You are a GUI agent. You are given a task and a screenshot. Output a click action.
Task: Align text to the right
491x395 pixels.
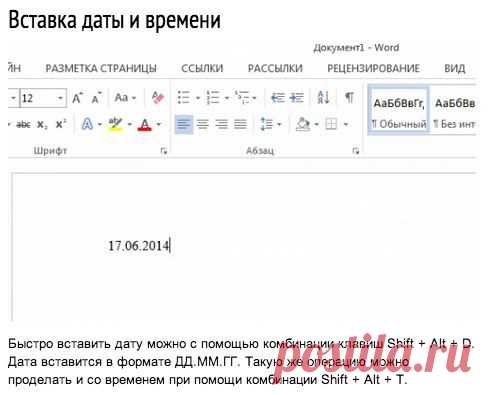(x=221, y=124)
